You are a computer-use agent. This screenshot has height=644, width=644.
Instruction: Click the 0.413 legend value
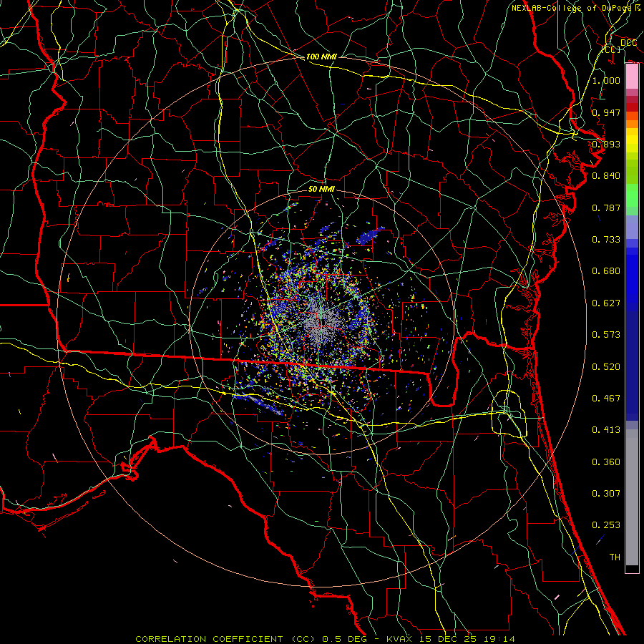606,430
